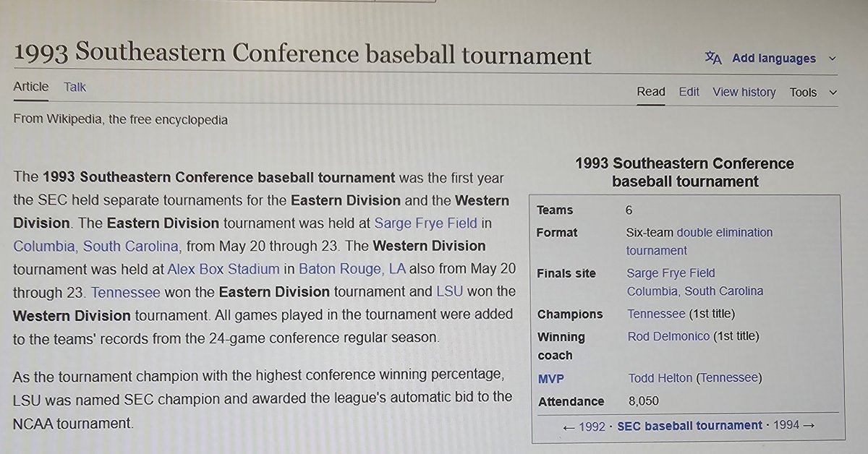The image size is (868, 454).
Task: Click the 'Winning coach' label in infobox
Action: click(561, 346)
